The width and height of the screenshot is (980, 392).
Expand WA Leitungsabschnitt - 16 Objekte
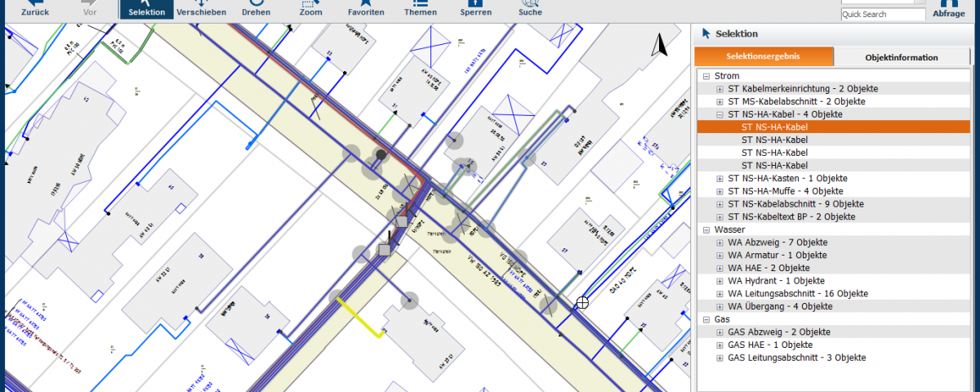tap(719, 293)
